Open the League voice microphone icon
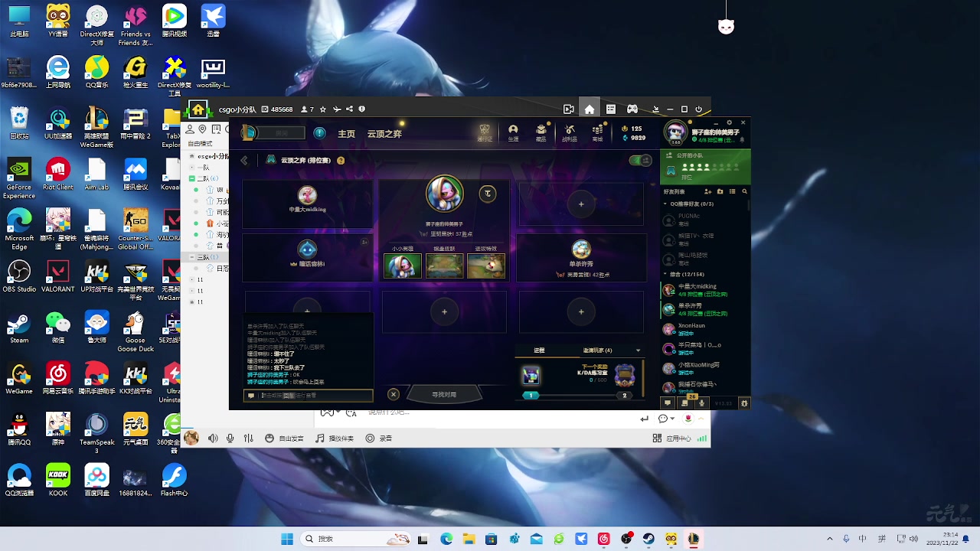980x551 pixels. (x=701, y=403)
